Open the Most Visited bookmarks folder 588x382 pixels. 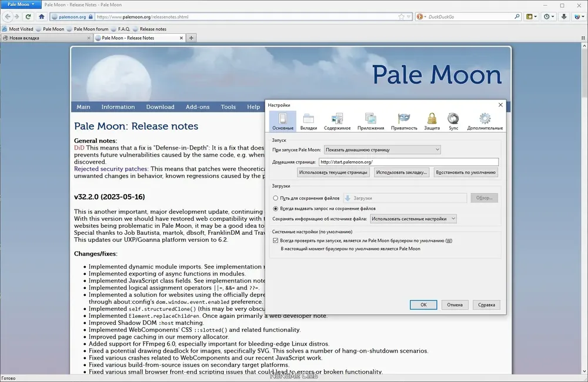(18, 29)
